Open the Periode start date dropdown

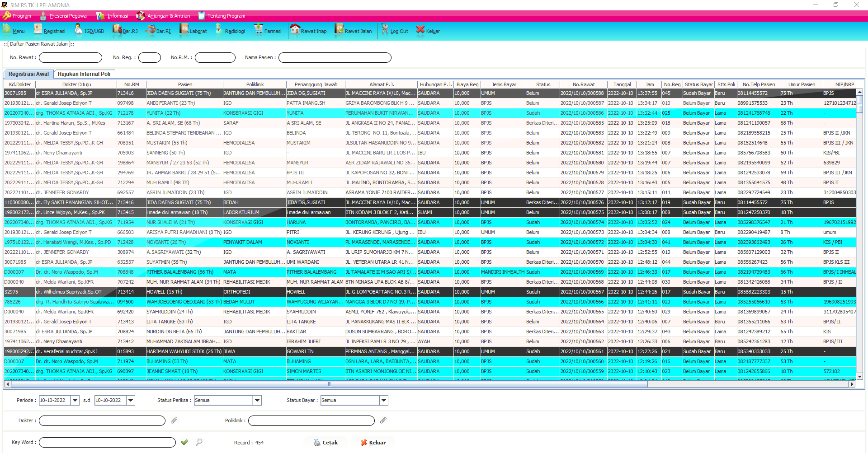(x=75, y=400)
